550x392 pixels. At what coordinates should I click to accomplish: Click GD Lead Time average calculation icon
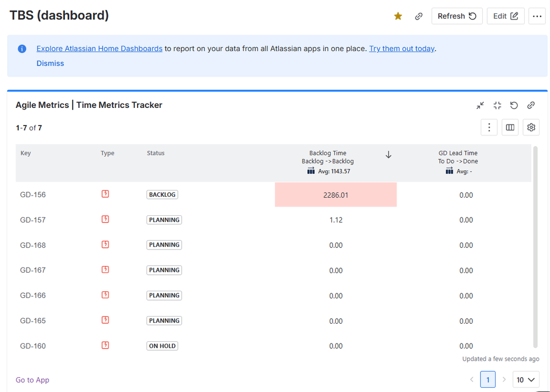[449, 171]
